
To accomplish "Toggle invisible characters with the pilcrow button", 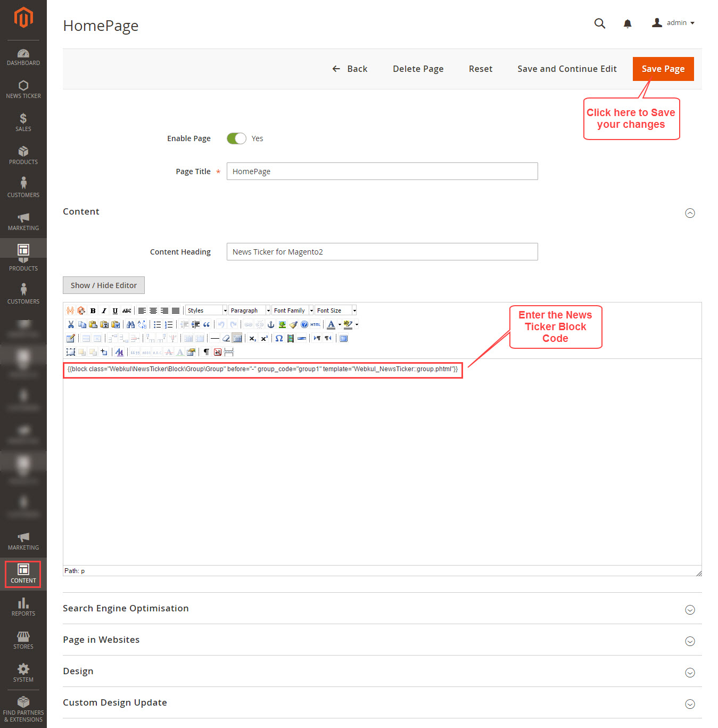I will [207, 352].
